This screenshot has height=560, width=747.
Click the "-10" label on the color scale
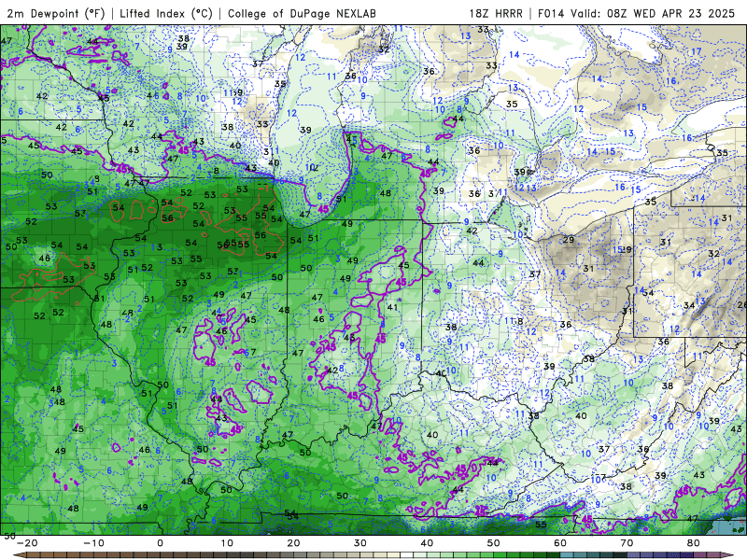(x=93, y=543)
